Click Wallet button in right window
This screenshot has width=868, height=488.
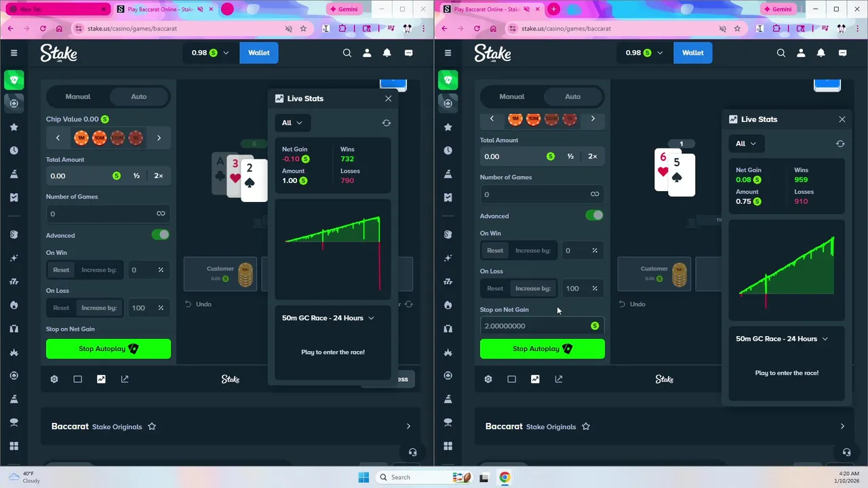[693, 53]
